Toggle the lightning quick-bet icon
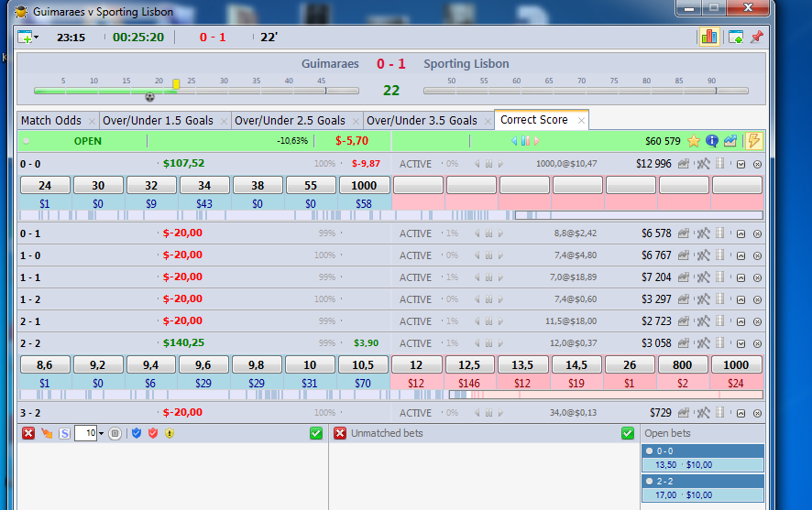Viewport: 812px width, 510px height. (x=754, y=141)
